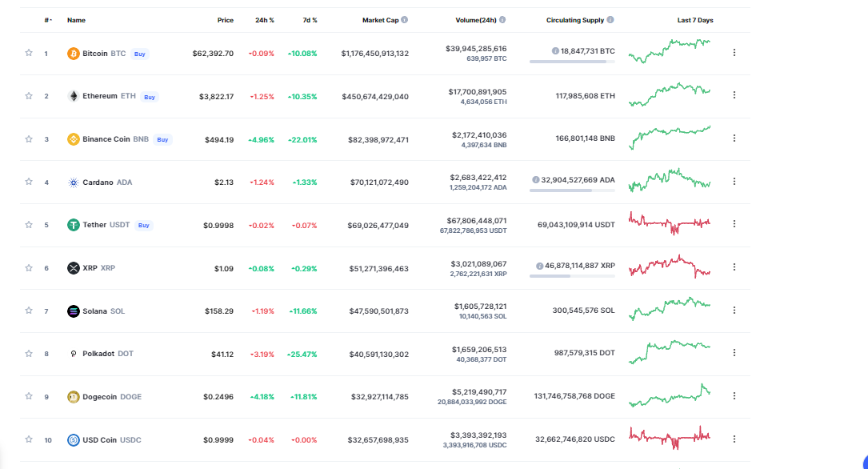The image size is (868, 469).
Task: Click the Buy button next to Tether
Action: tap(143, 226)
